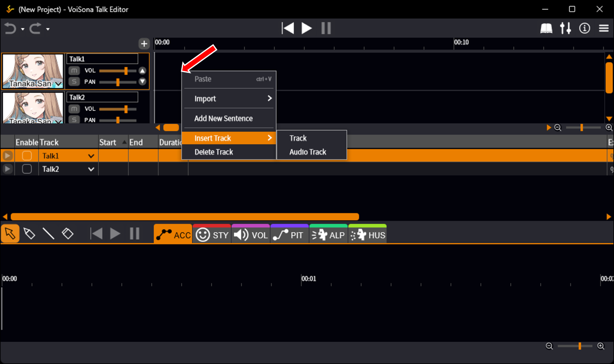
Task: Play the Talk1 sentence row
Action: pyautogui.click(x=7, y=156)
